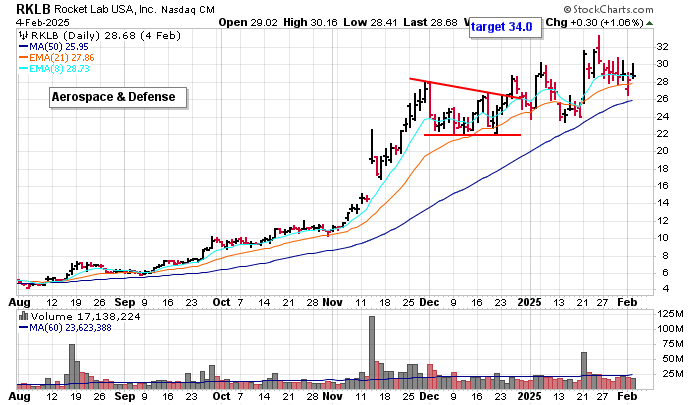
Task: Select the Low 28.41 value
Action: 370,22
